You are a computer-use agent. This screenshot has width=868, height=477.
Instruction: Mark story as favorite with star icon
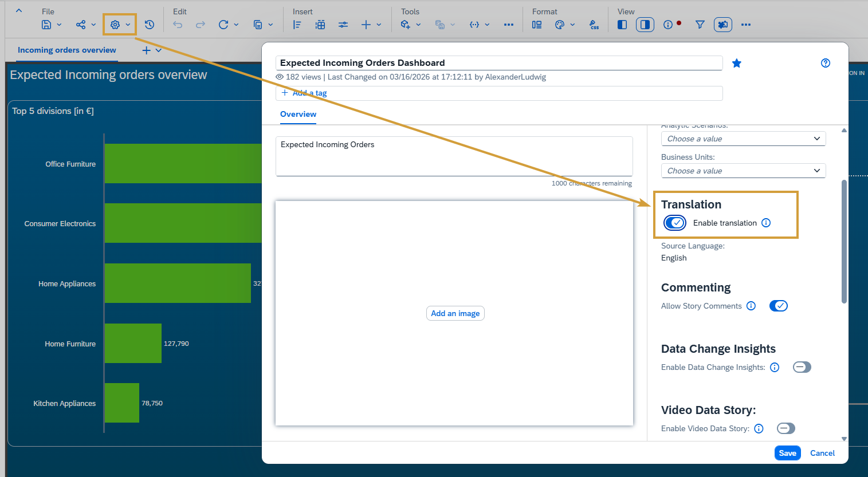[737, 63]
